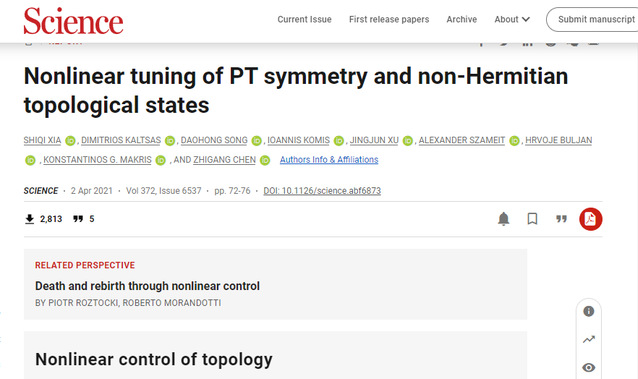Open Authors Info & Affiliations link
This screenshot has width=638, height=379.
pos(329,160)
